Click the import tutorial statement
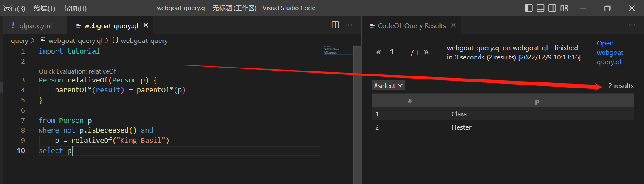Image resolution: width=644 pixels, height=184 pixels. tap(69, 51)
